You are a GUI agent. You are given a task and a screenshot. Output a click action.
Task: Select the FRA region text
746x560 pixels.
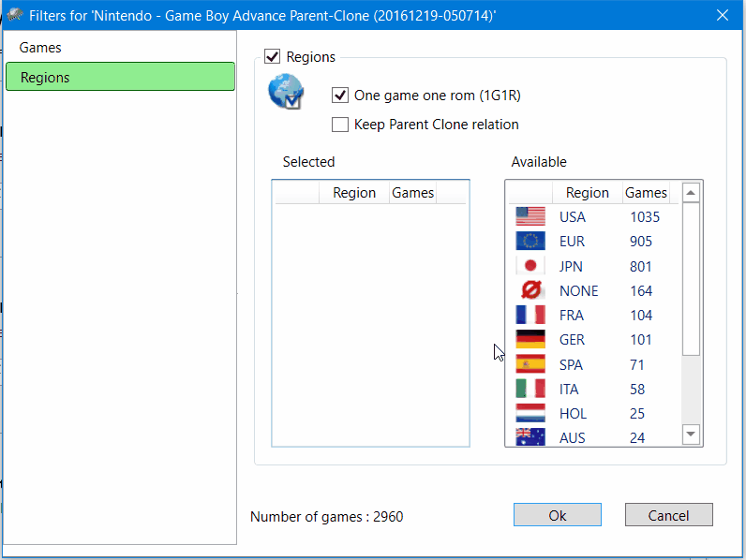coord(572,316)
